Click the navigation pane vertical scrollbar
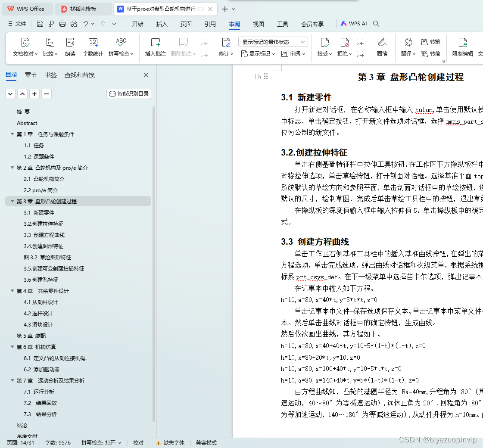 click(x=154, y=264)
